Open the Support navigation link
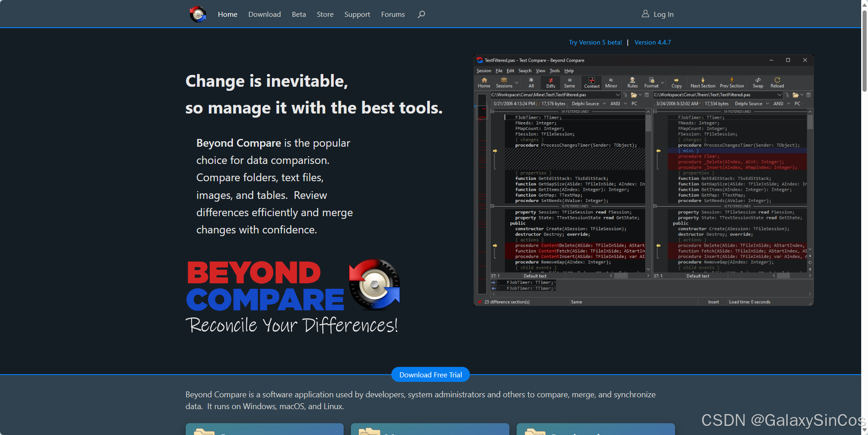Image resolution: width=868 pixels, height=435 pixels. point(357,15)
